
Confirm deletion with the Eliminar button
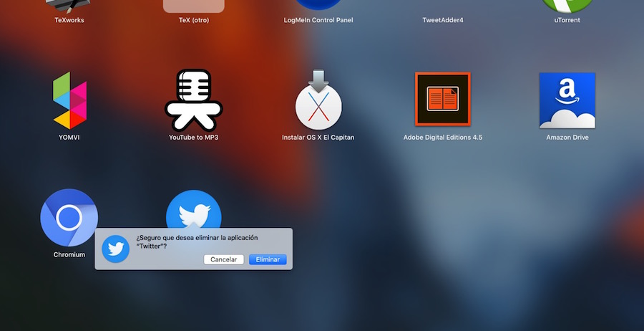click(268, 259)
